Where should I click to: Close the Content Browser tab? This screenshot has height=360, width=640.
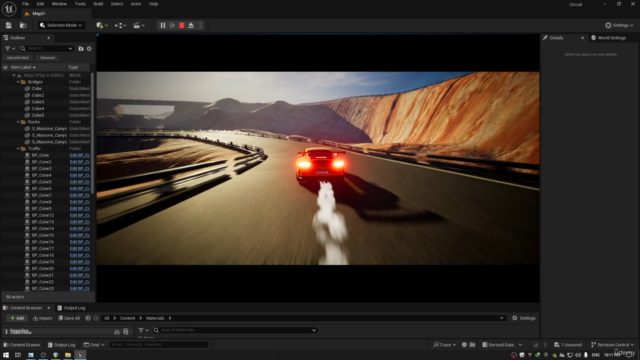point(49,308)
